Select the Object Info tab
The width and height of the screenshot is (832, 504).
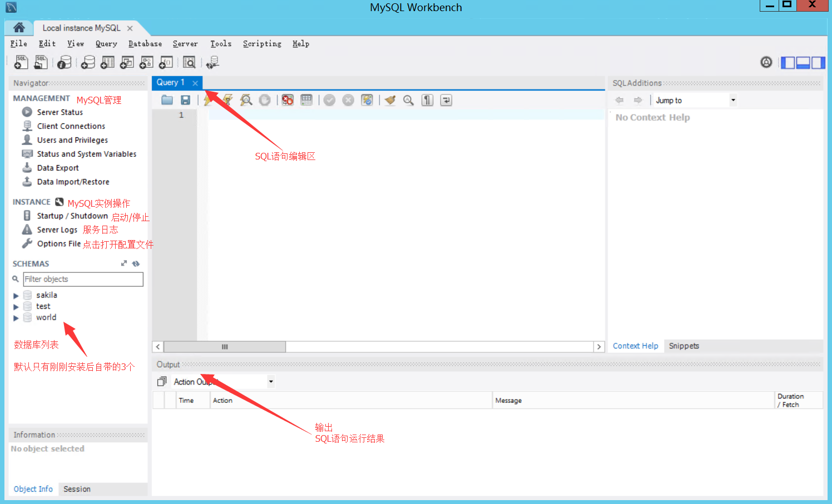tap(33, 489)
